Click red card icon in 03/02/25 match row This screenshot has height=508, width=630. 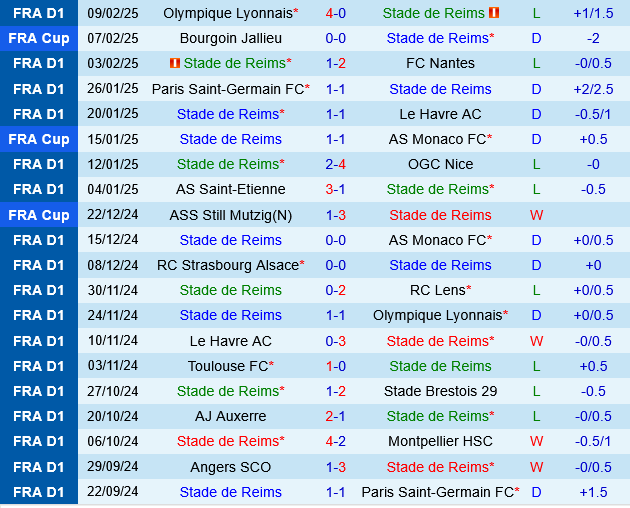[176, 63]
